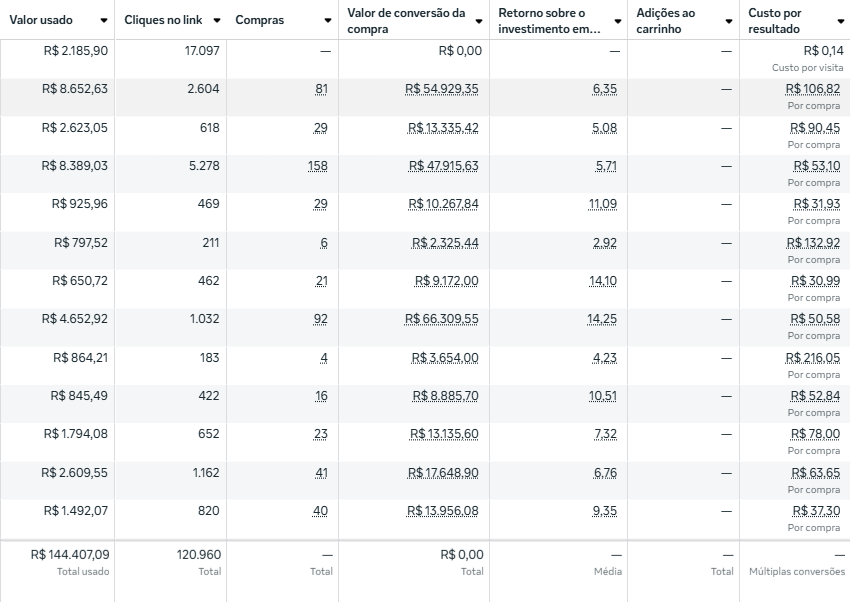Expand the Retorno sobre o investimento dropdown arrow

pyautogui.click(x=616, y=21)
